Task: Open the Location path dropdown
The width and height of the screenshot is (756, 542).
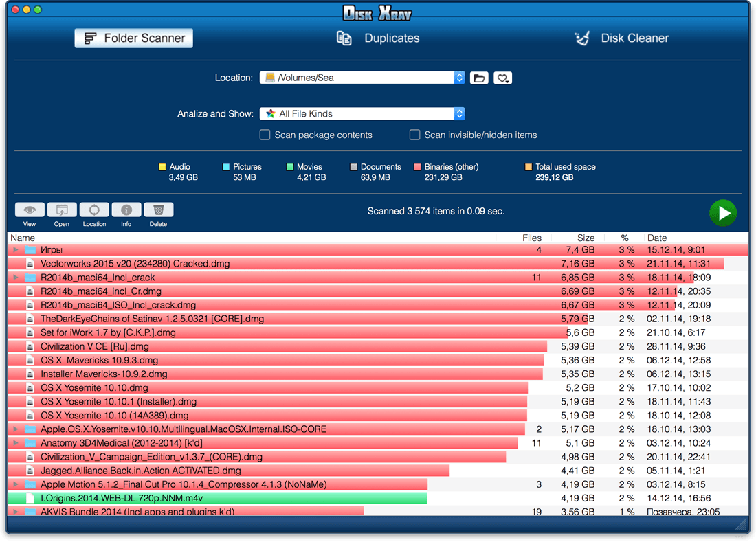Action: coord(362,78)
